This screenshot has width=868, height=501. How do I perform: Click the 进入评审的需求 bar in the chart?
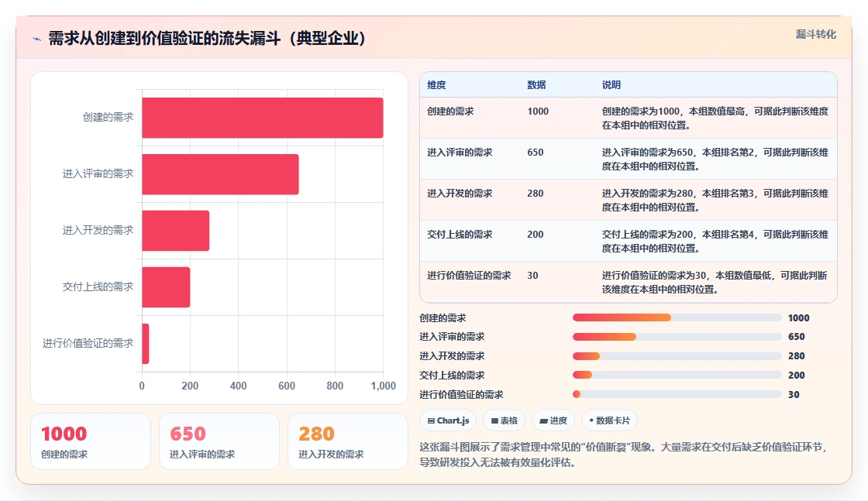click(x=220, y=174)
